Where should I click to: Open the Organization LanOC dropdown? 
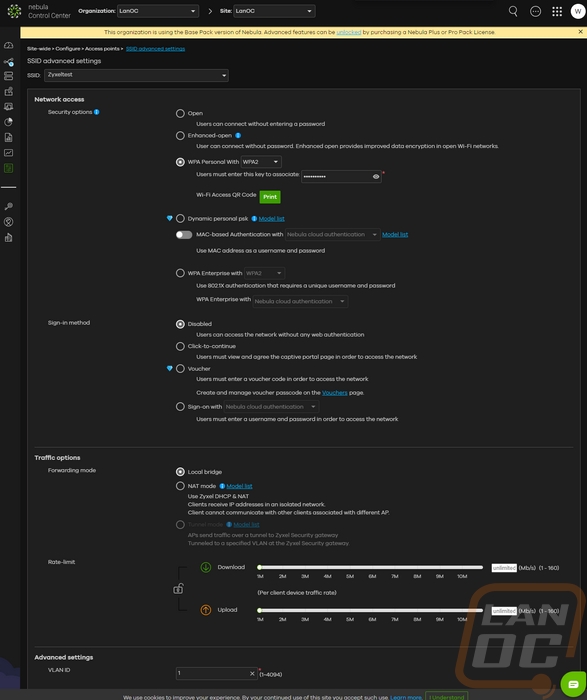tap(158, 11)
